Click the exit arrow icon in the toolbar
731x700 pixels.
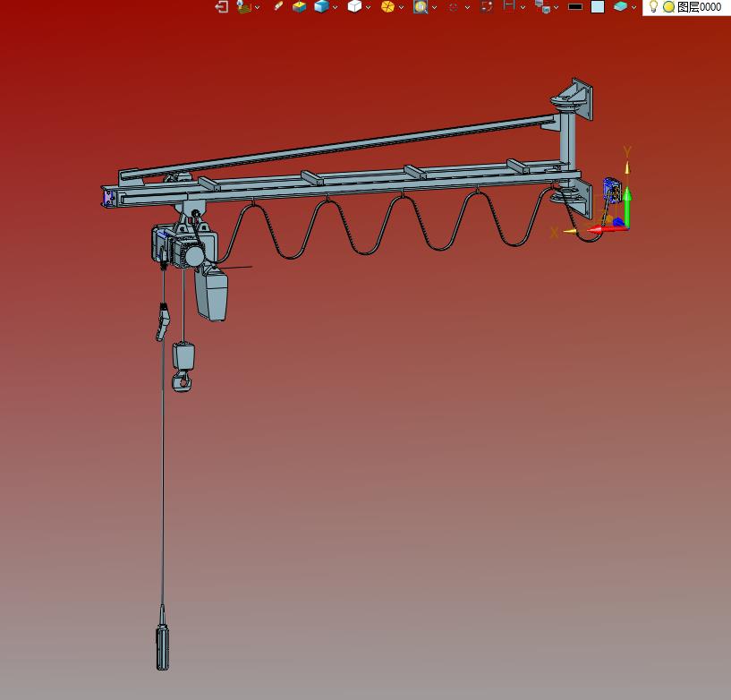tap(221, 6)
